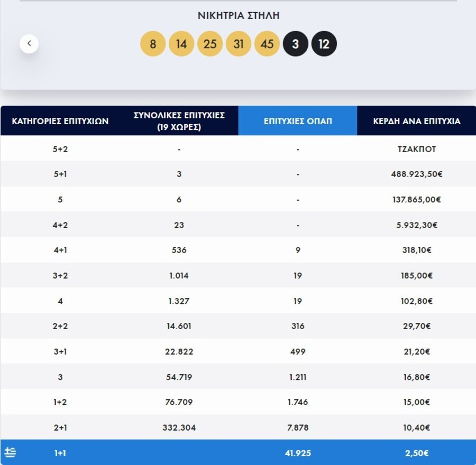Click the Greek flag icon in the 1+1 row
The image size is (476, 465).
click(x=11, y=452)
